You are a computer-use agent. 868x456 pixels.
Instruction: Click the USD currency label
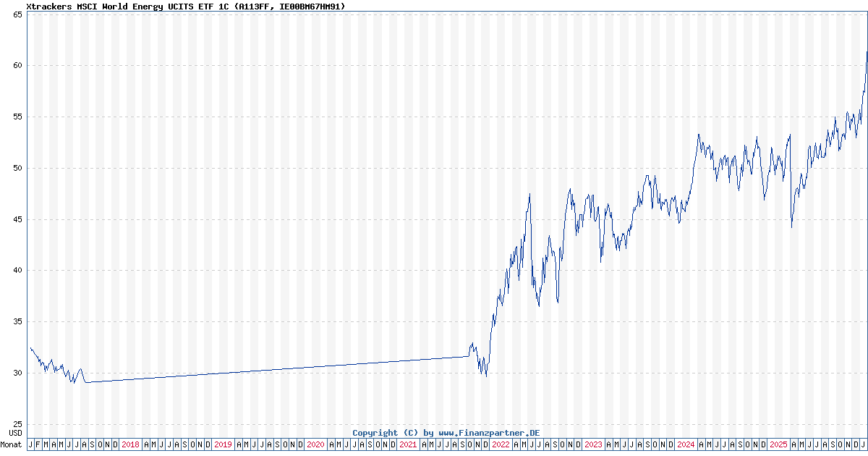(13, 433)
